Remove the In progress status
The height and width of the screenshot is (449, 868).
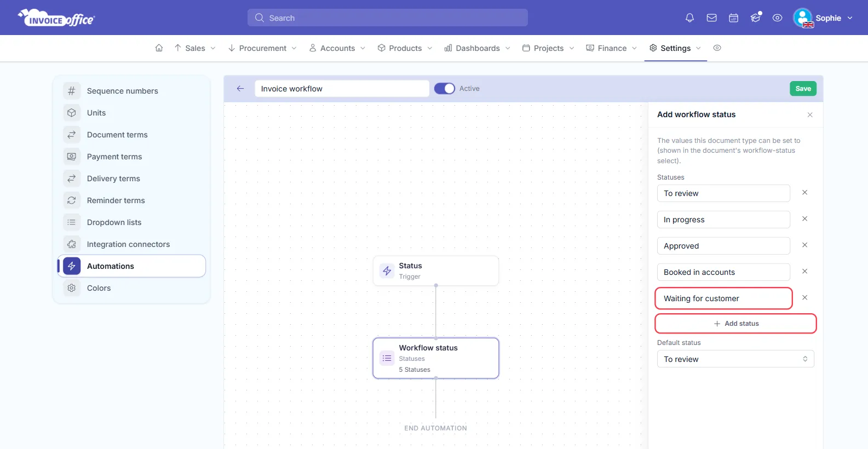pos(804,218)
